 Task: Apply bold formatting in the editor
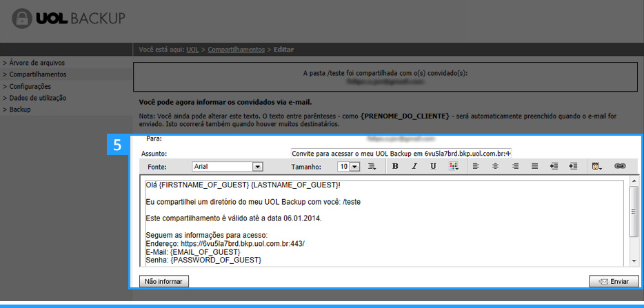tap(396, 166)
